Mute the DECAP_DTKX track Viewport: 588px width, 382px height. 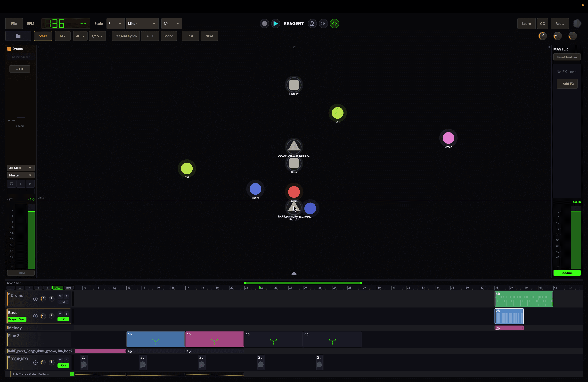(x=60, y=360)
